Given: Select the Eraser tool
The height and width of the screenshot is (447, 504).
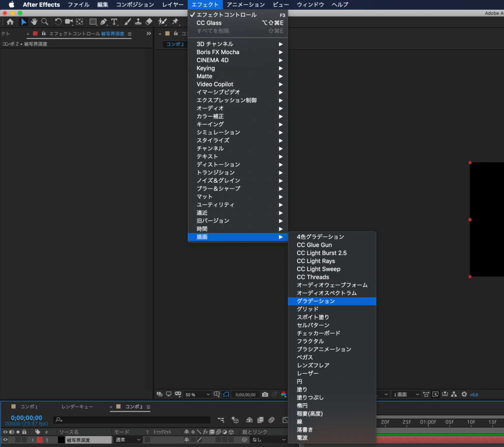Looking at the screenshot, I should coord(149,22).
